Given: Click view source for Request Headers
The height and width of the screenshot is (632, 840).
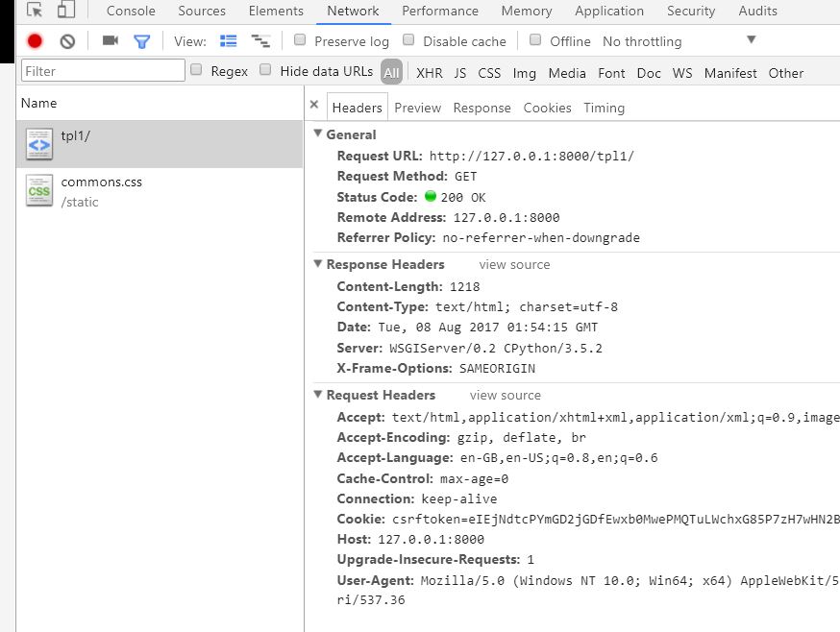Looking at the screenshot, I should (x=506, y=396).
